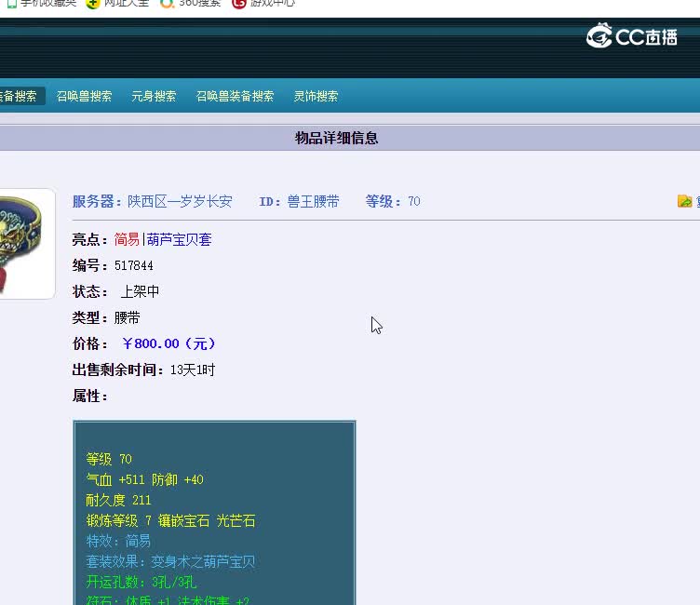700x605 pixels.
Task: Click the CC直播 logo
Action: (632, 35)
